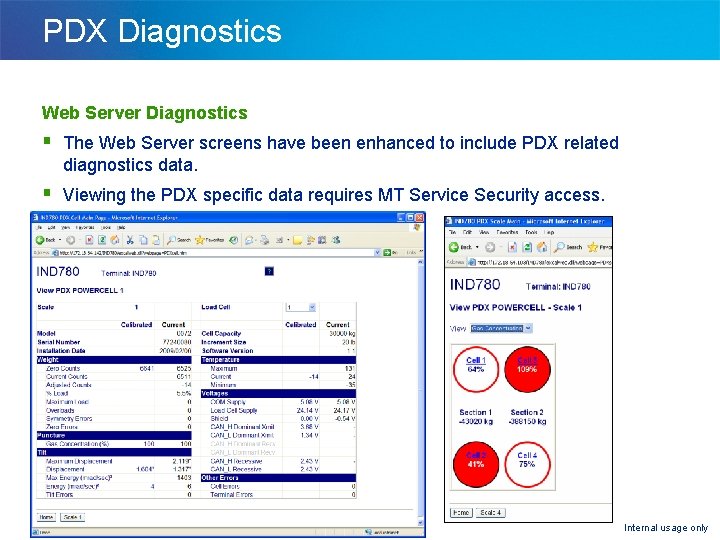
Task: Open address bar dropdown arrow in Cell page window
Action: tap(377, 253)
